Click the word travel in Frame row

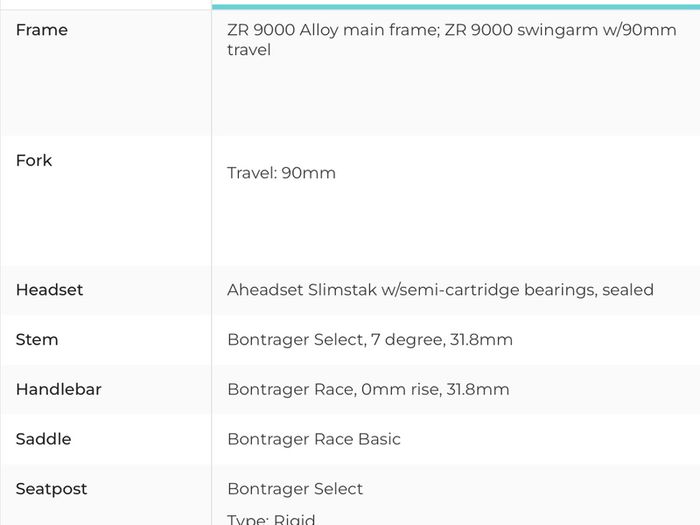(249, 50)
